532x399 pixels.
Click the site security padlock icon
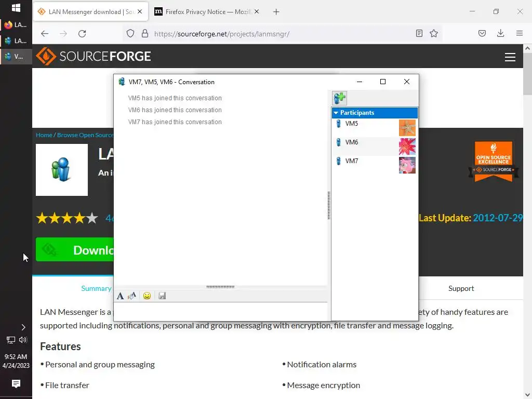coord(145,34)
